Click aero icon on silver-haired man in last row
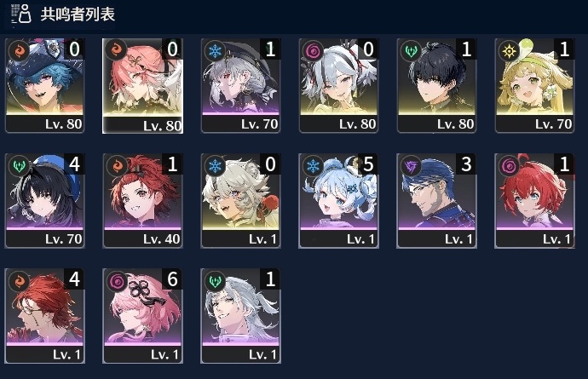This screenshot has height=379, width=588. coord(215,281)
